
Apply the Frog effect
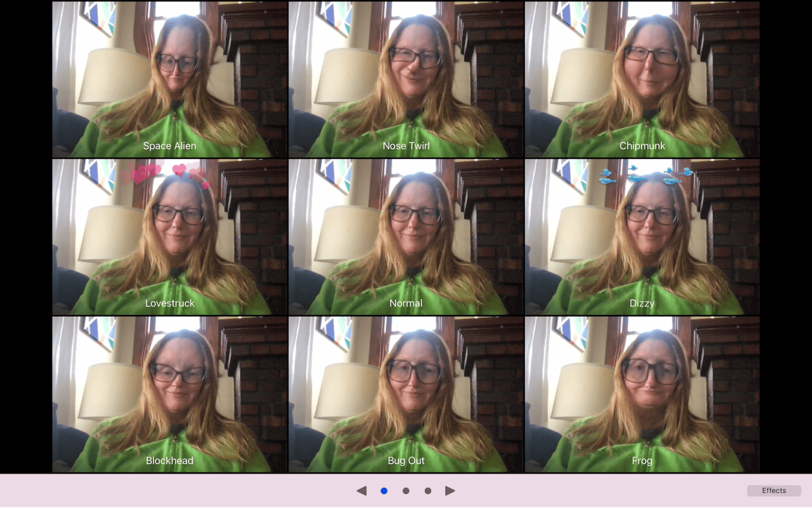642,394
